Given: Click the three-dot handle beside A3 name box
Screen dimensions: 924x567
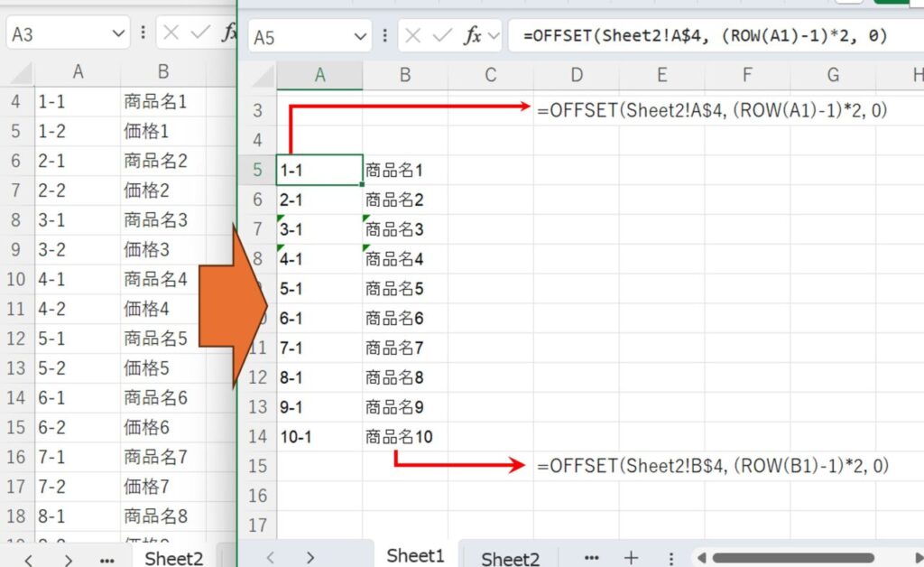Looking at the screenshot, I should pyautogui.click(x=143, y=33).
